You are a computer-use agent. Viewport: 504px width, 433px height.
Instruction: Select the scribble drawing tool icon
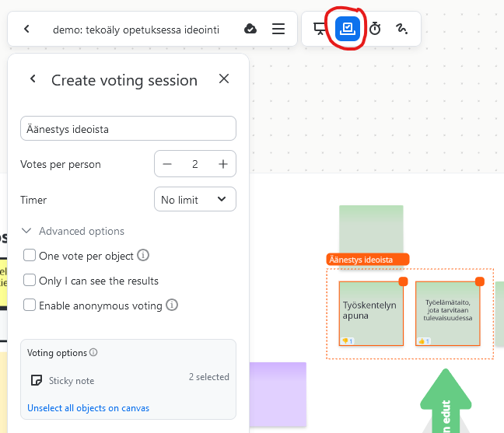pos(401,29)
